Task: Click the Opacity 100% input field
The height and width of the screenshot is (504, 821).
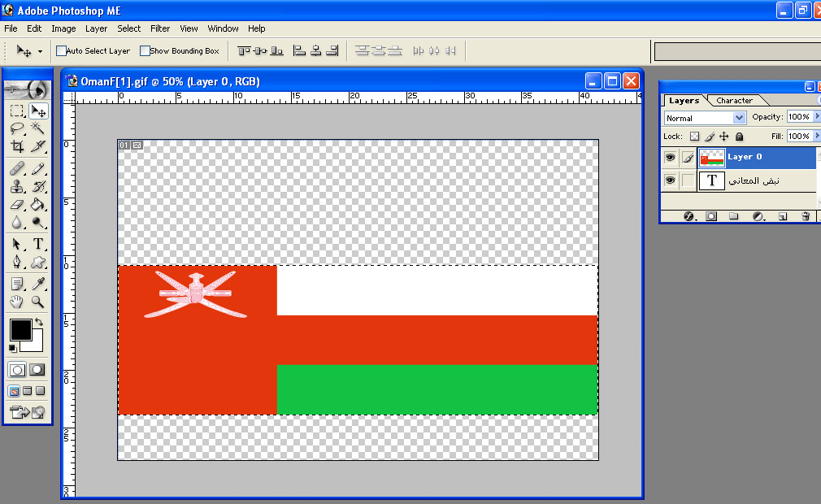Action: coord(799,117)
